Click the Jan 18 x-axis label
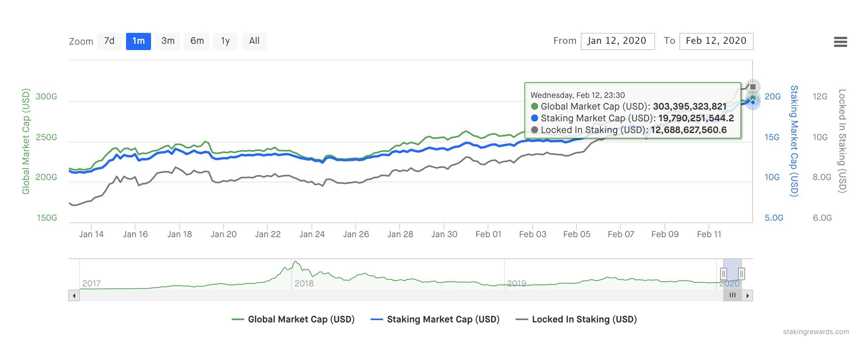The height and width of the screenshot is (342, 868). tap(180, 234)
